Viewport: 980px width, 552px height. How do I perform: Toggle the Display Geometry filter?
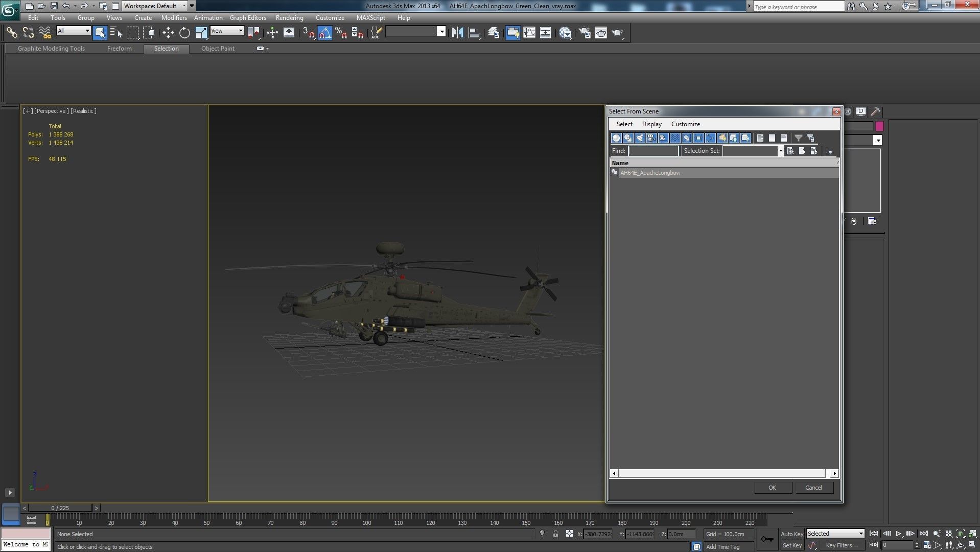(616, 138)
